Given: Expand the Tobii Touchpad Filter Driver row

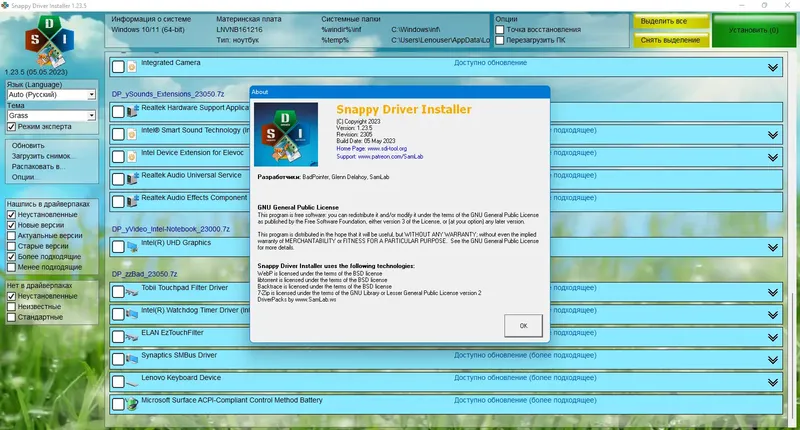Looking at the screenshot, I should point(773,292).
